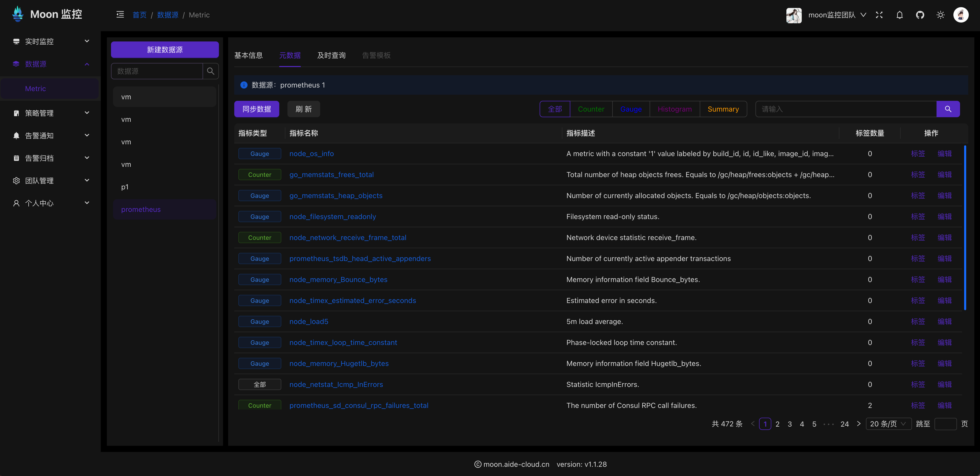Click the 同步数据 button
The image size is (980, 476).
(x=257, y=109)
